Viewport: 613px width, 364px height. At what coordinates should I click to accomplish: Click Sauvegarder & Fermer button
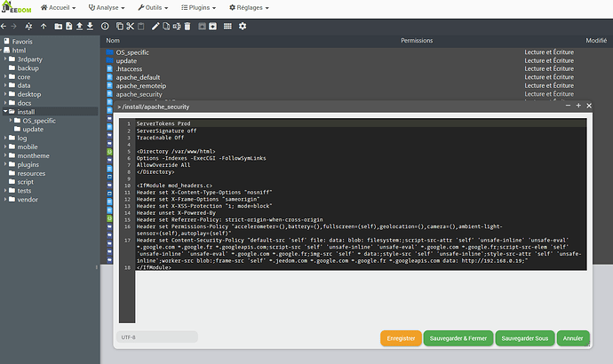pyautogui.click(x=457, y=338)
